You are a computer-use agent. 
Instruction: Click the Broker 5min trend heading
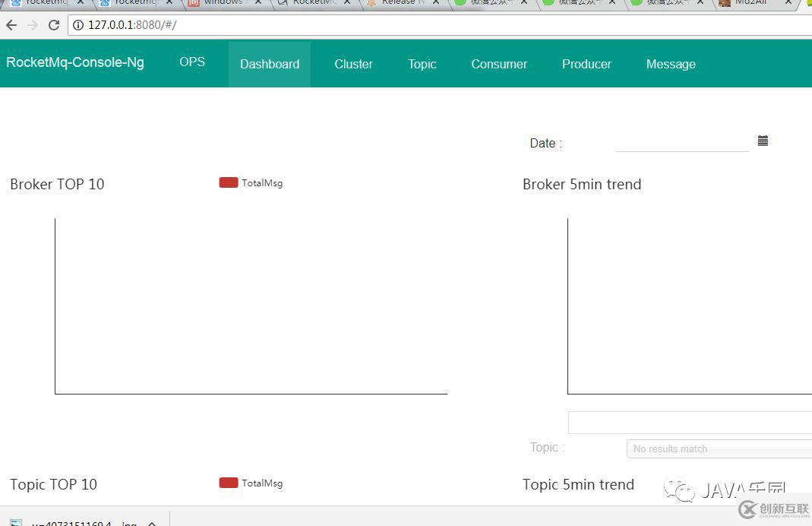582,184
